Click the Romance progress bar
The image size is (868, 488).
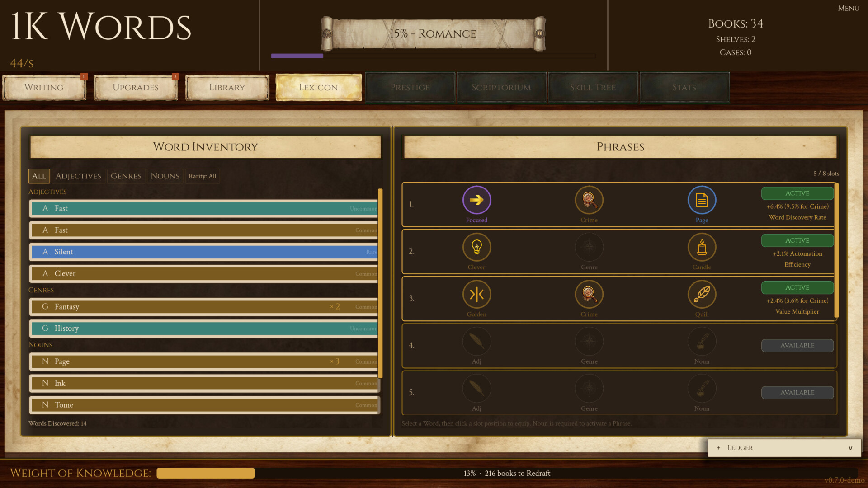(433, 56)
